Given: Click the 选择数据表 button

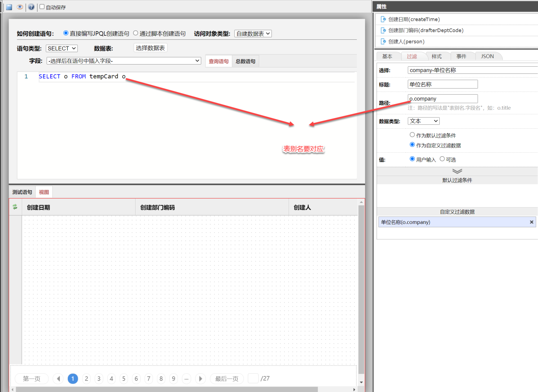Looking at the screenshot, I should coord(150,48).
